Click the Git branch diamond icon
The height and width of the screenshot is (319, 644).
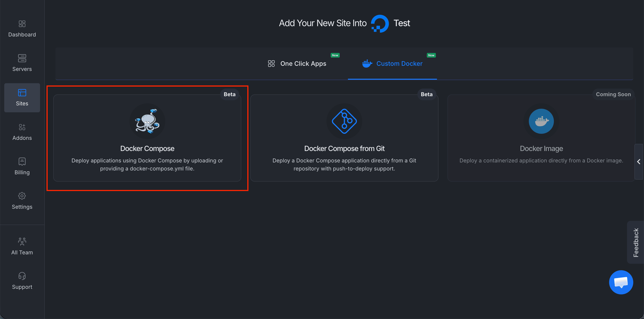(344, 121)
